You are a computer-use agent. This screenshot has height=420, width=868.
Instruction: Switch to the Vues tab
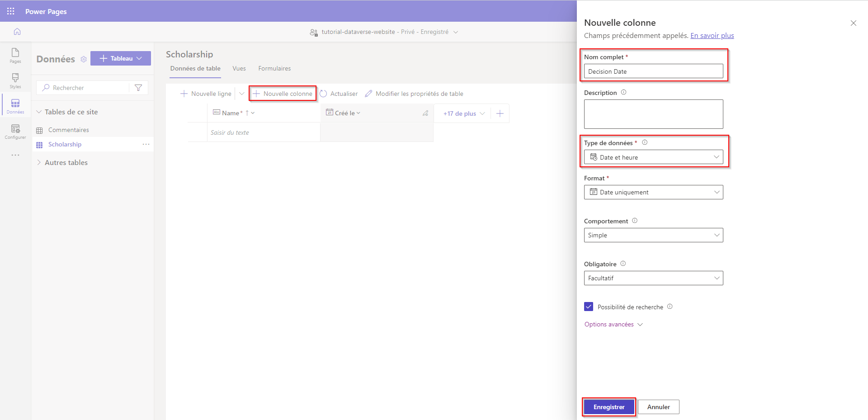tap(239, 68)
